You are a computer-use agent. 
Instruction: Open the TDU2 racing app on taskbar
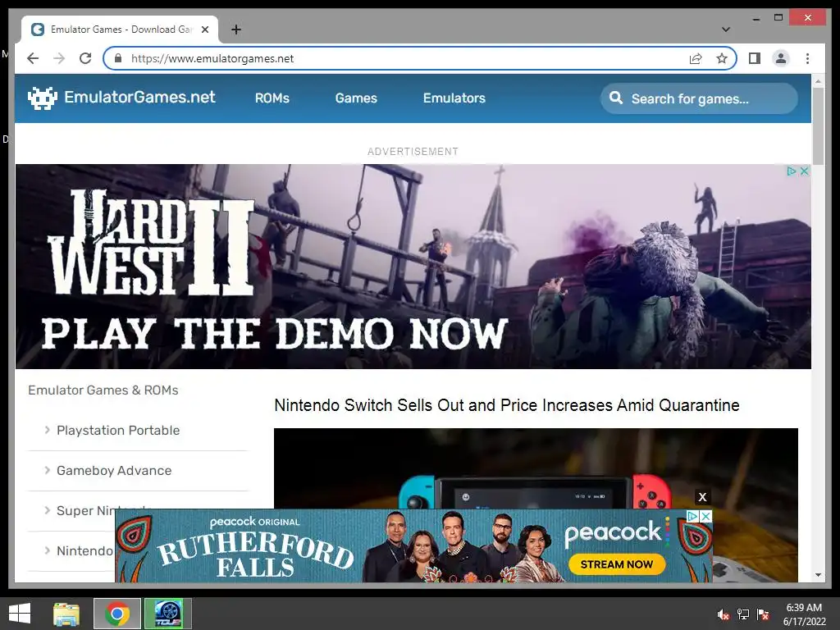(168, 614)
